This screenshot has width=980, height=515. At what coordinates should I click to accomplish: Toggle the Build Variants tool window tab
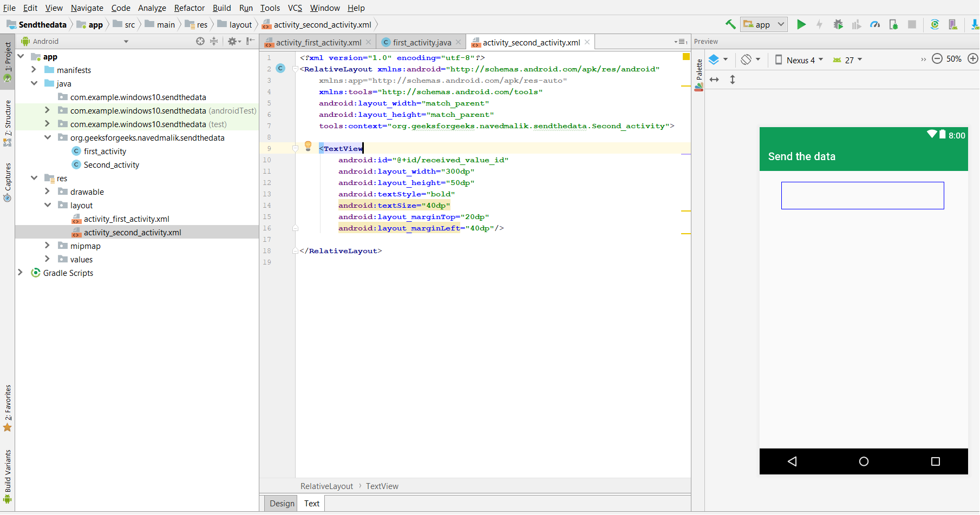(x=8, y=476)
